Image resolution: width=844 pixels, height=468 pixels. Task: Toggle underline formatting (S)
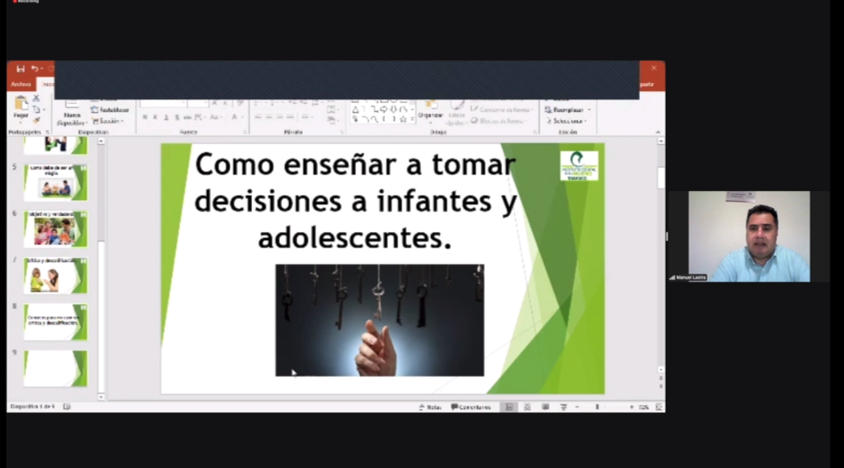pos(166,117)
